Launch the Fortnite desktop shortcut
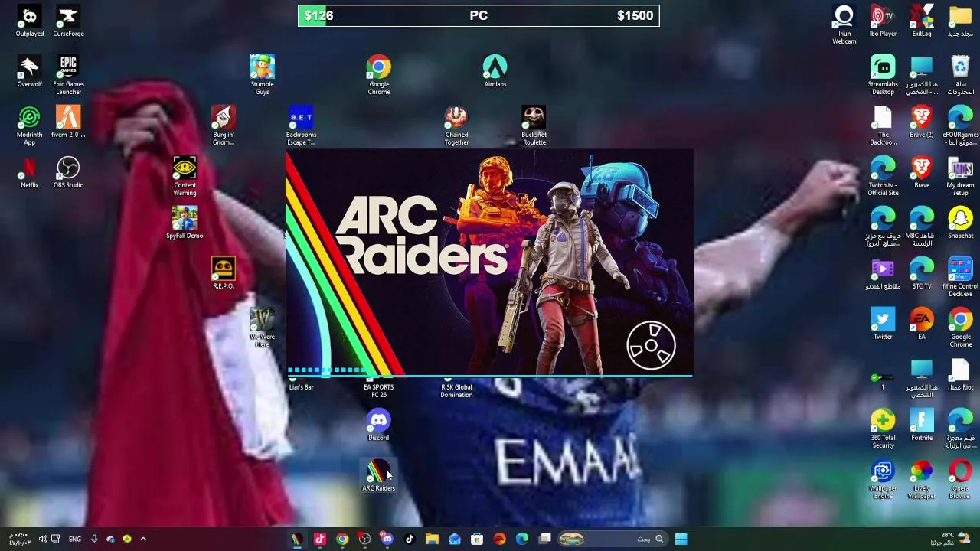Image resolution: width=980 pixels, height=551 pixels. pyautogui.click(x=922, y=425)
